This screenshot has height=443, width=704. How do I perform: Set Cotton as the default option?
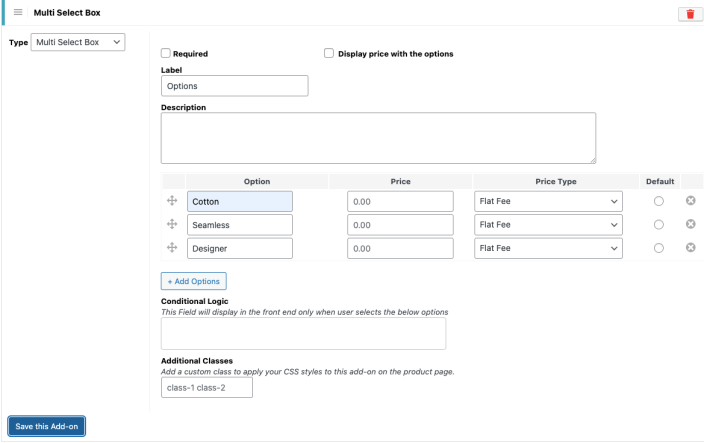click(658, 202)
